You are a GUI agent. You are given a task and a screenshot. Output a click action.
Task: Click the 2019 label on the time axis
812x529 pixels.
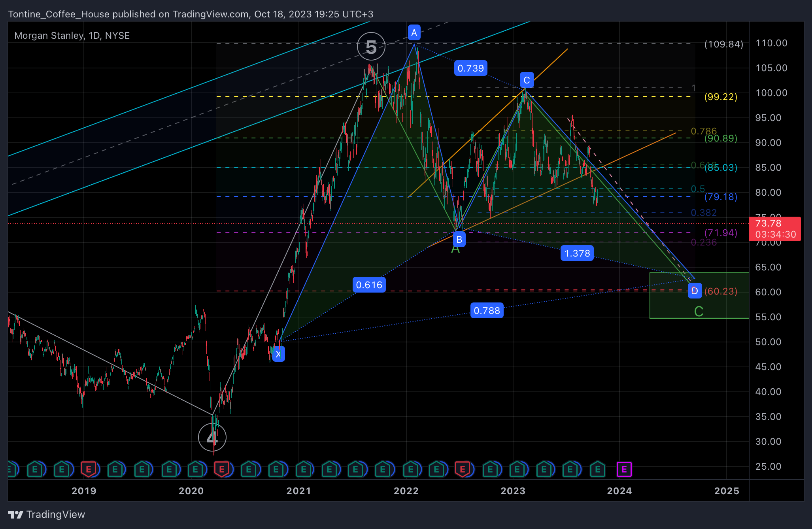pyautogui.click(x=84, y=491)
